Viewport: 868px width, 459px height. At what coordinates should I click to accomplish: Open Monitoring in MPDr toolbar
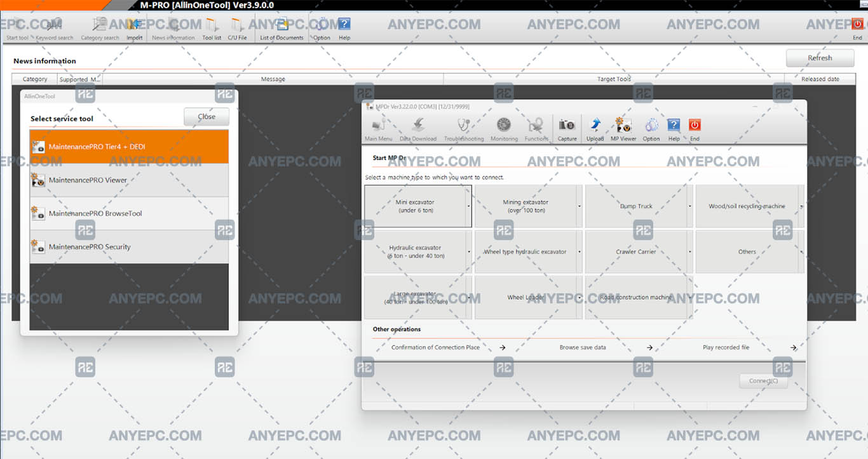[x=504, y=130]
